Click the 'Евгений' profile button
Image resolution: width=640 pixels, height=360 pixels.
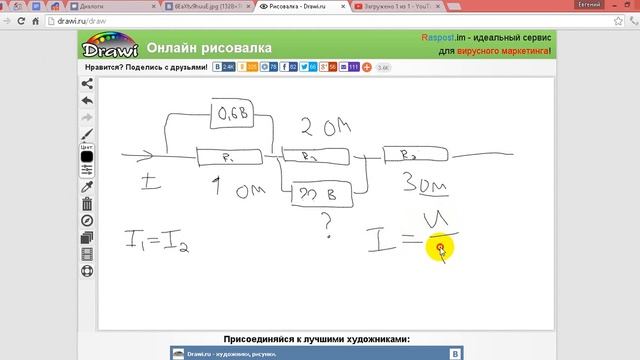(x=589, y=4)
